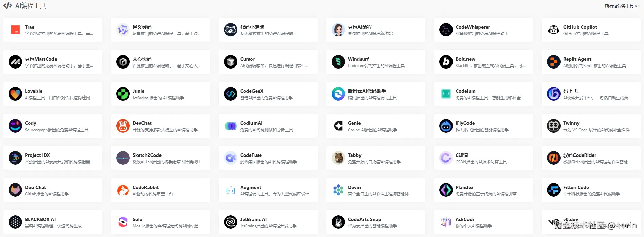Click the Replit Agent orange icon
644x237 pixels.
pyautogui.click(x=554, y=62)
